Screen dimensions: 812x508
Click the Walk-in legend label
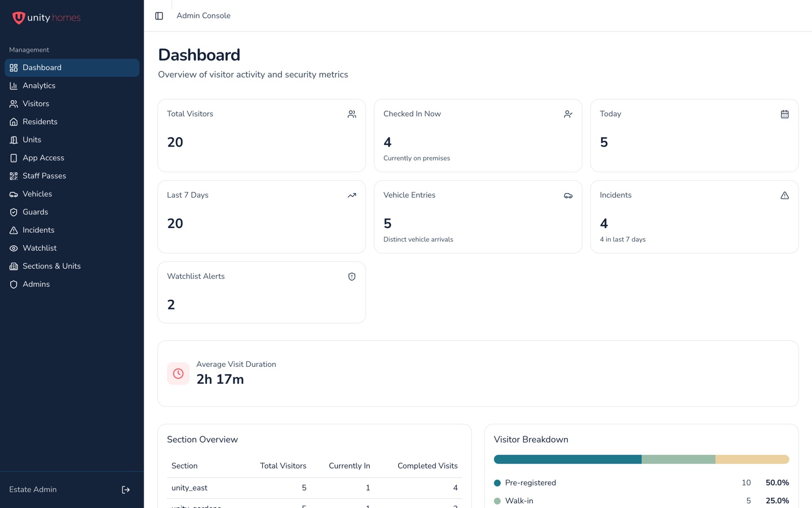pos(519,501)
